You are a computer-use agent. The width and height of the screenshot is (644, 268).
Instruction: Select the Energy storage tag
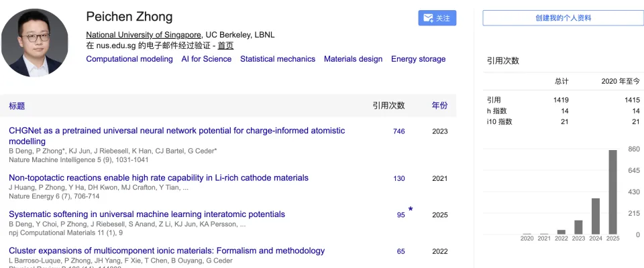pos(418,59)
